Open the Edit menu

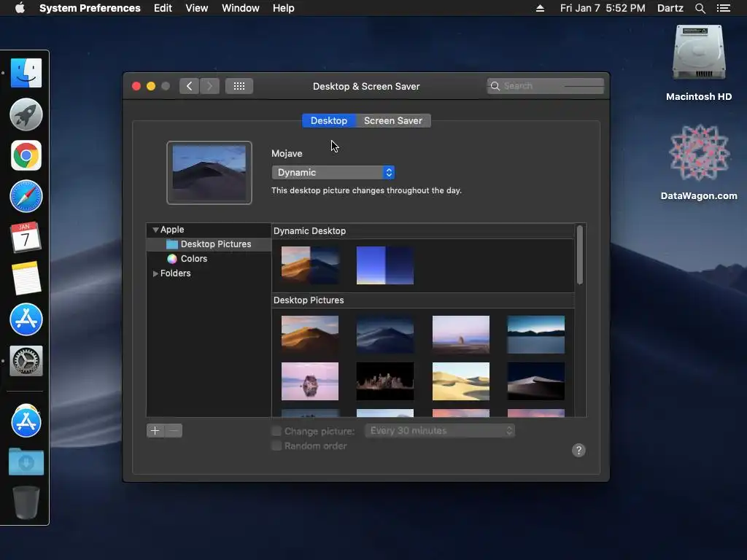163,8
